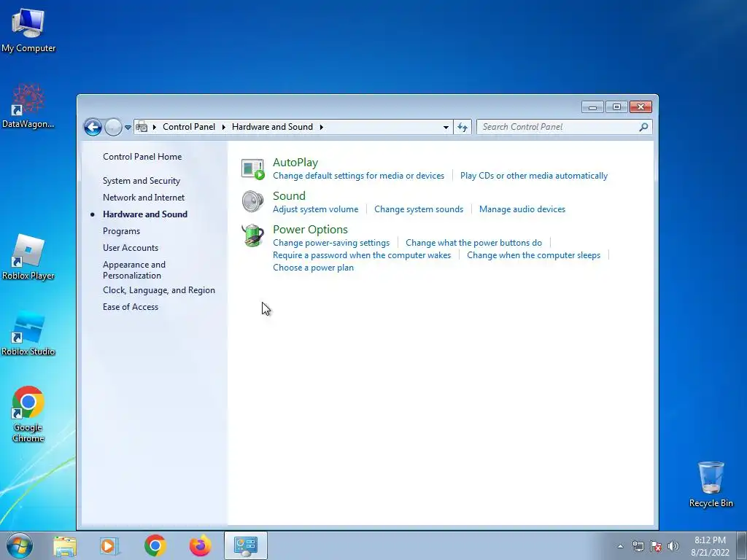Click Adjust system volume
747x560 pixels.
315,209
